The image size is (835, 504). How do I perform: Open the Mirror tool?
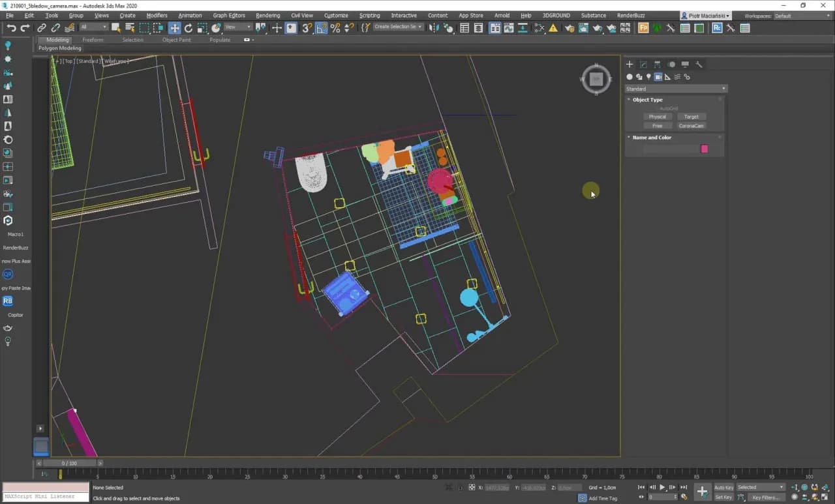(434, 28)
